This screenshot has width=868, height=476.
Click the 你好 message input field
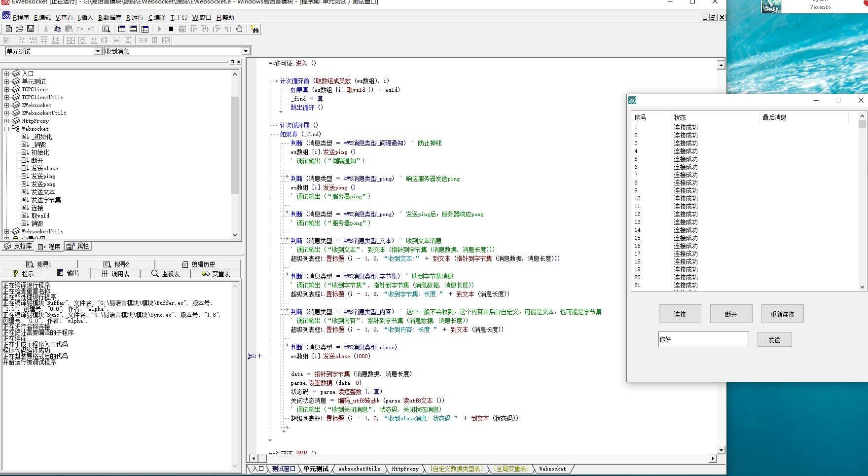pos(703,339)
